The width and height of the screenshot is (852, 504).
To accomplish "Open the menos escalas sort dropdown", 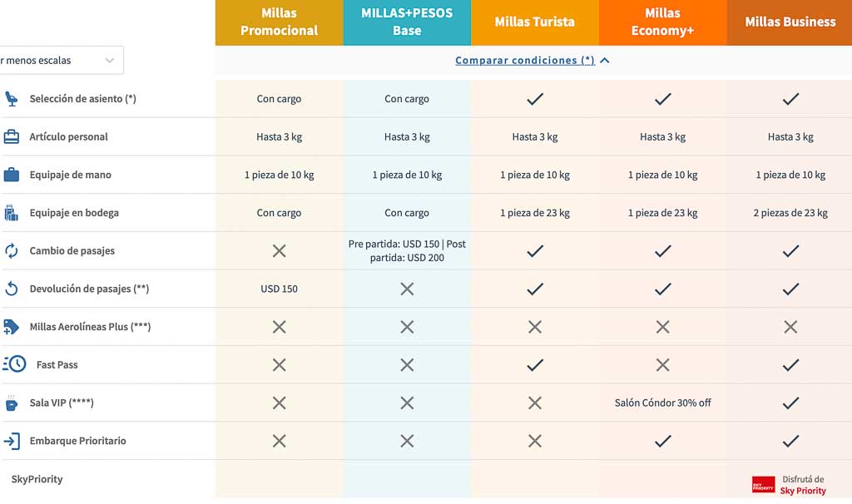I will coord(61,60).
